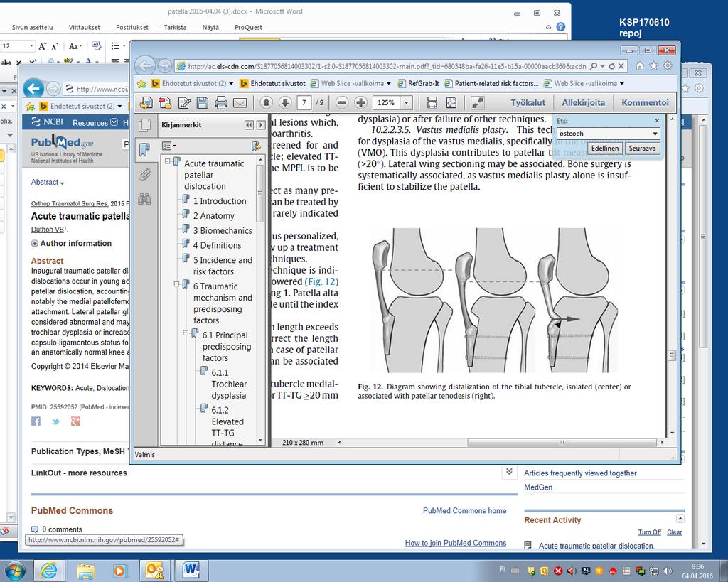Image resolution: width=728 pixels, height=582 pixels.
Task: Collapse the Acute traumatic patellar dislocation bookmark
Action: (168, 161)
